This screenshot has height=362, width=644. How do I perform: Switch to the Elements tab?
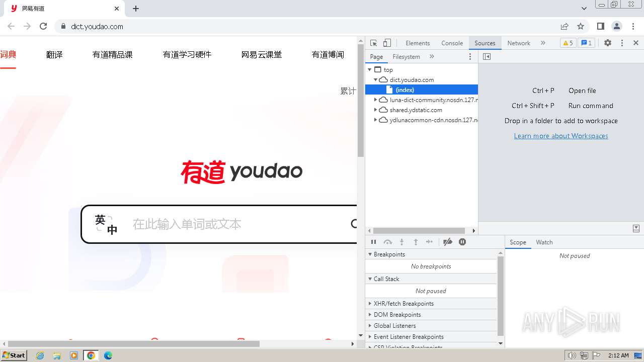418,43
